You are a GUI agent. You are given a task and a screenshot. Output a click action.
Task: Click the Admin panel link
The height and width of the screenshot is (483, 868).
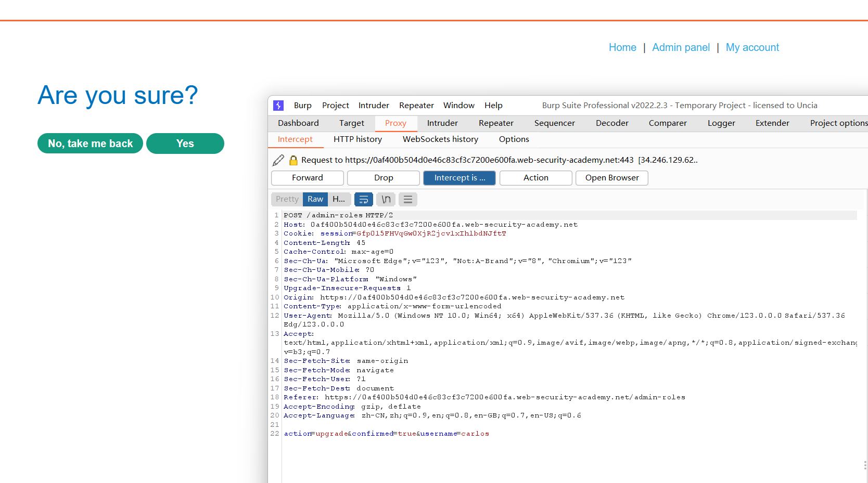[x=681, y=47]
